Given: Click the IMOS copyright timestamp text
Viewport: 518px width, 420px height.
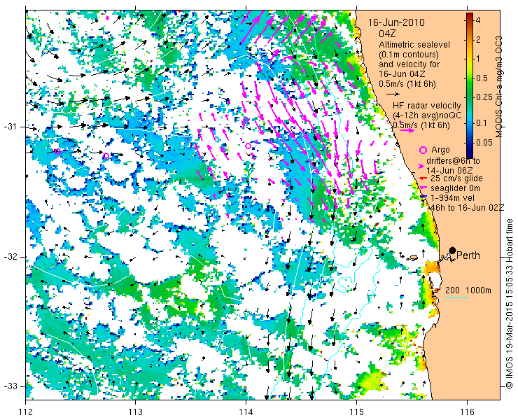Looking at the screenshot, I should pos(510,304).
